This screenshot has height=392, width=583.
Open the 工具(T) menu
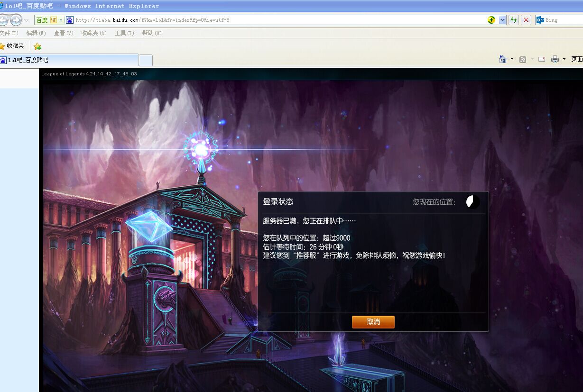coord(124,33)
